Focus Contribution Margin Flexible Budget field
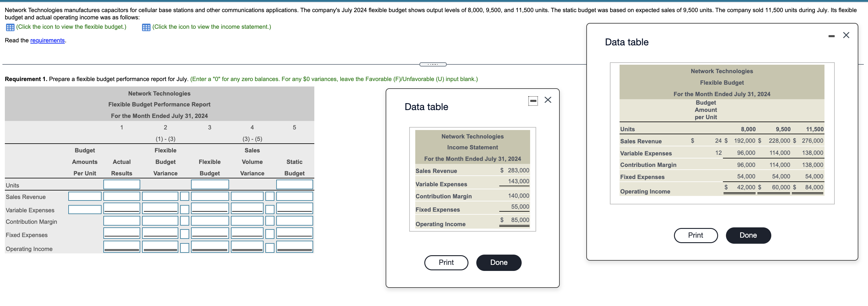 (210, 221)
